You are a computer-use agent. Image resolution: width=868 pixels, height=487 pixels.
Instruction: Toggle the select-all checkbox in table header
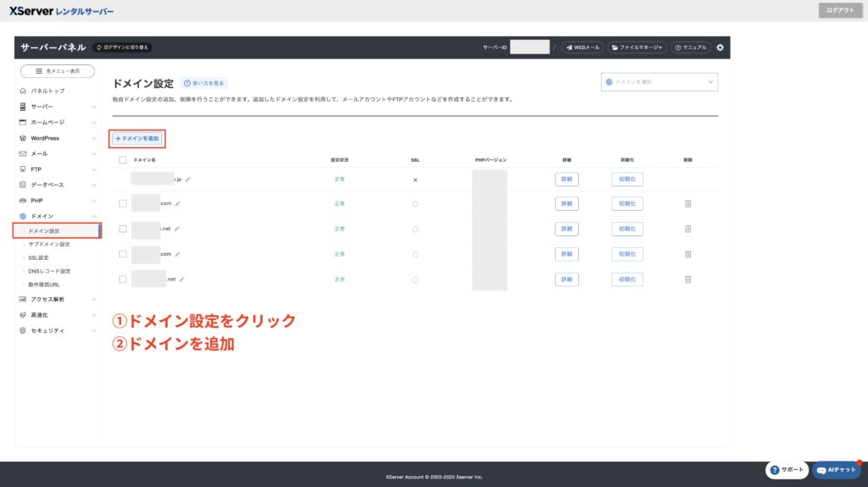point(123,159)
